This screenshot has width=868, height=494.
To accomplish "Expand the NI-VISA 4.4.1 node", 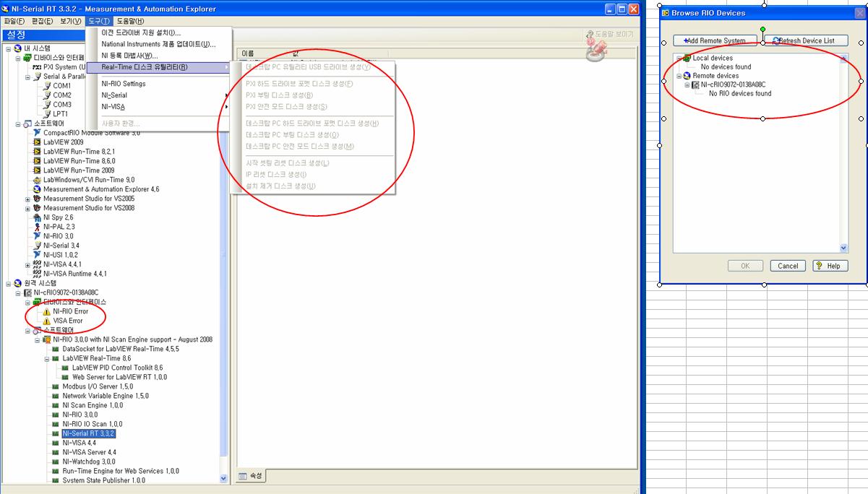I will (27, 264).
